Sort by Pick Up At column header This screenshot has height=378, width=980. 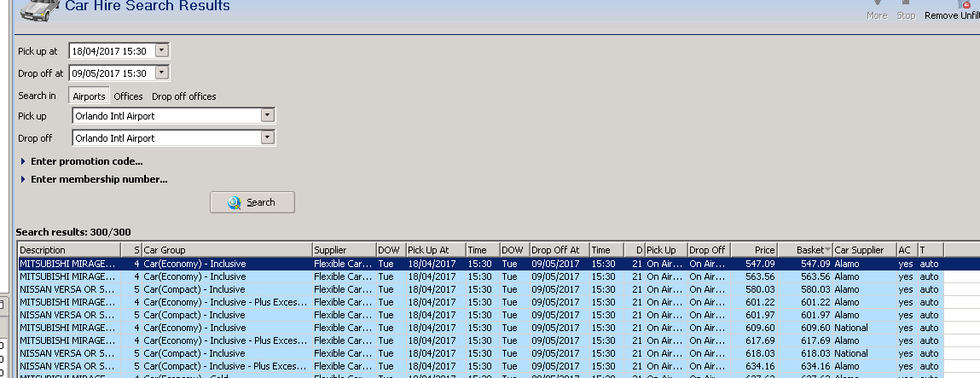coord(436,250)
